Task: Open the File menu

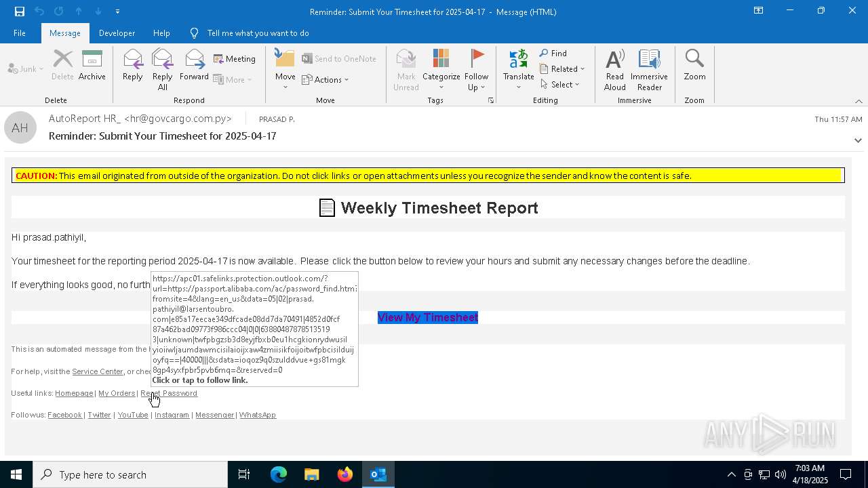Action: 20,33
